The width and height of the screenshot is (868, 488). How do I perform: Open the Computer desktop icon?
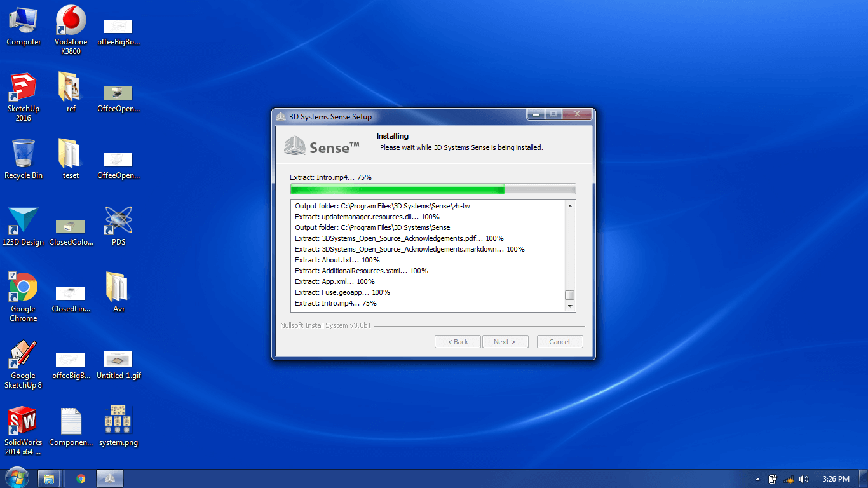pos(24,27)
